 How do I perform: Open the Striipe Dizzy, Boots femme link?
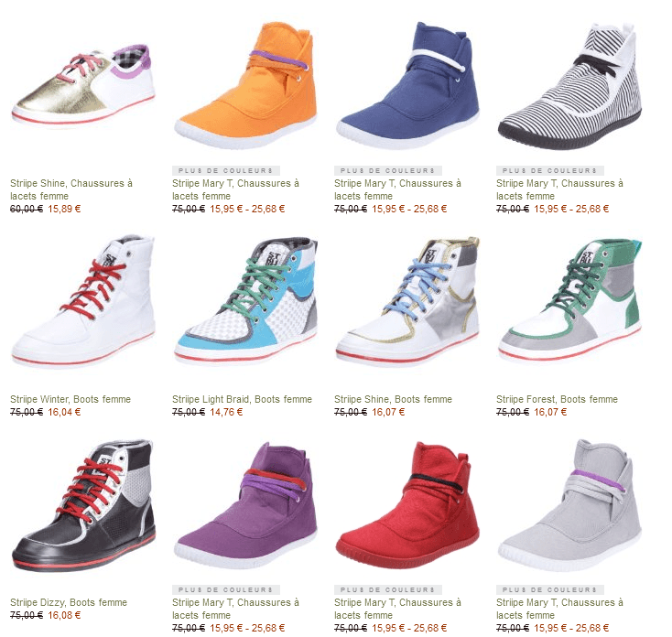click(69, 602)
